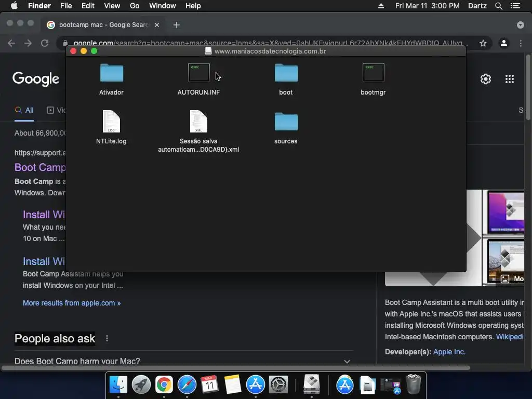Open the Window menu
The image size is (532, 399).
coord(163,6)
